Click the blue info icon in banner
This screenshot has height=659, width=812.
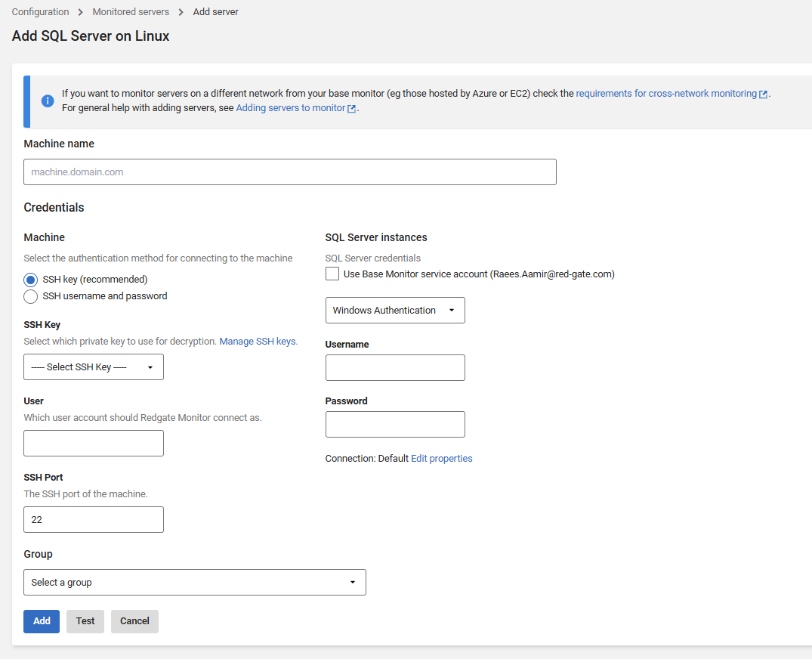[48, 101]
